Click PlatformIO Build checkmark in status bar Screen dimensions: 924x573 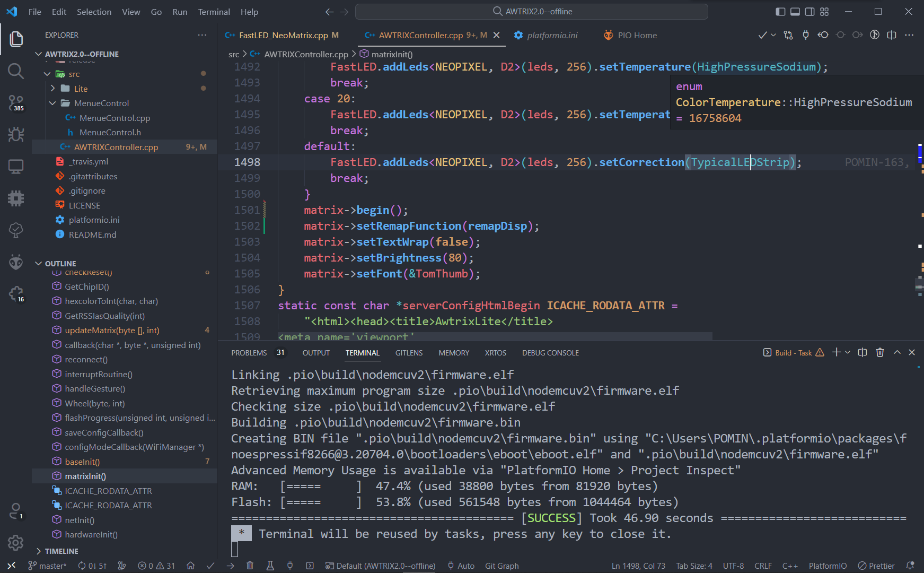click(210, 566)
